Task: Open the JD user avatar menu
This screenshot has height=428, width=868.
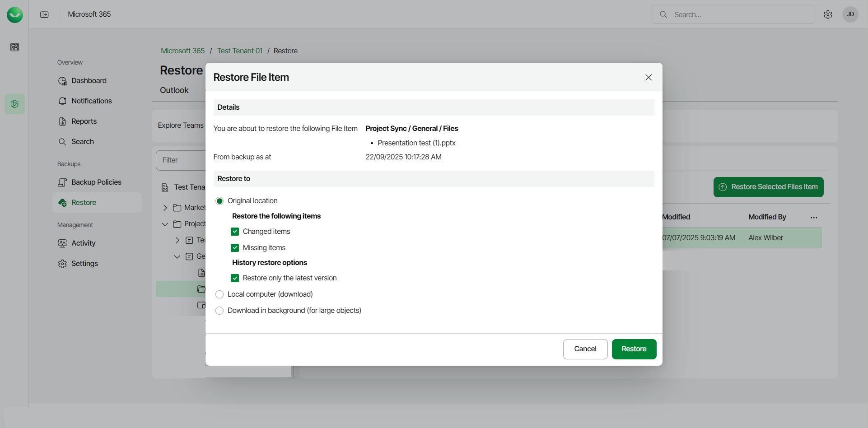Action: click(x=850, y=14)
